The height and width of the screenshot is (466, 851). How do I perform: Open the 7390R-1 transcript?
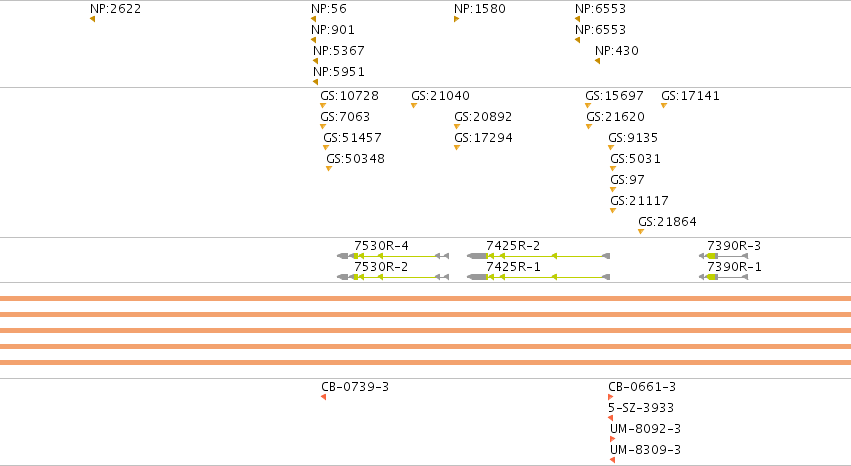723,277
